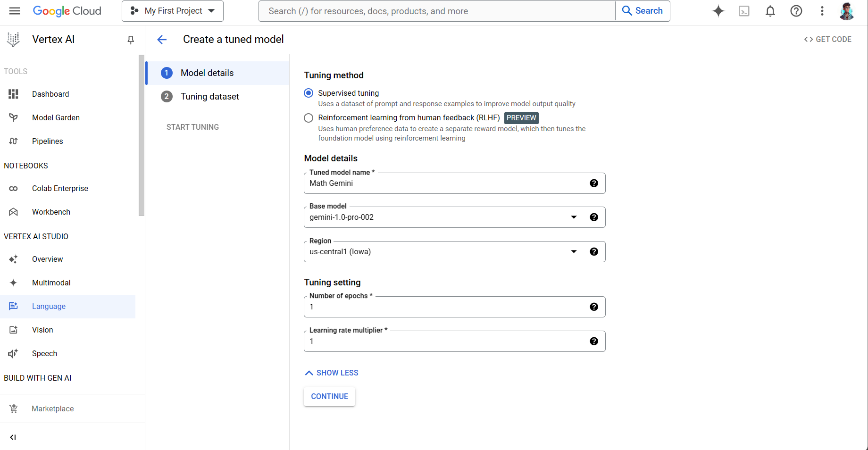Click the Dashboard sidebar icon
Image resolution: width=868 pixels, height=450 pixels.
click(13, 94)
